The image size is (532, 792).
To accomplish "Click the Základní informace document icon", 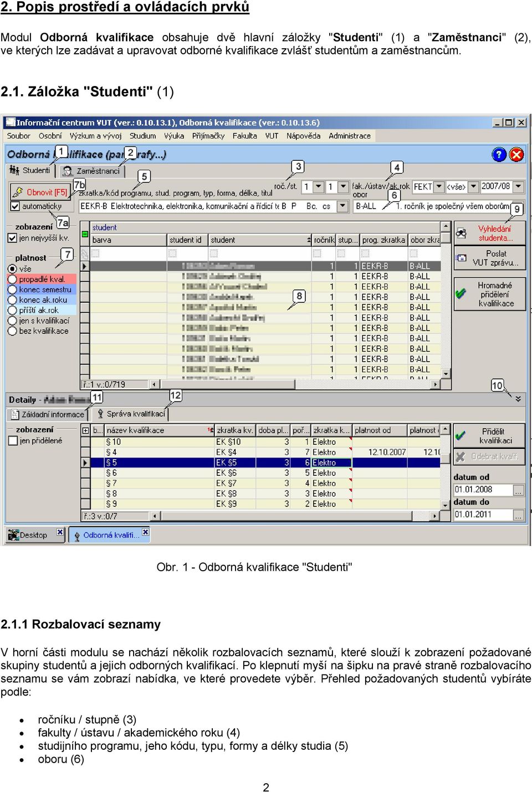I will point(16,414).
